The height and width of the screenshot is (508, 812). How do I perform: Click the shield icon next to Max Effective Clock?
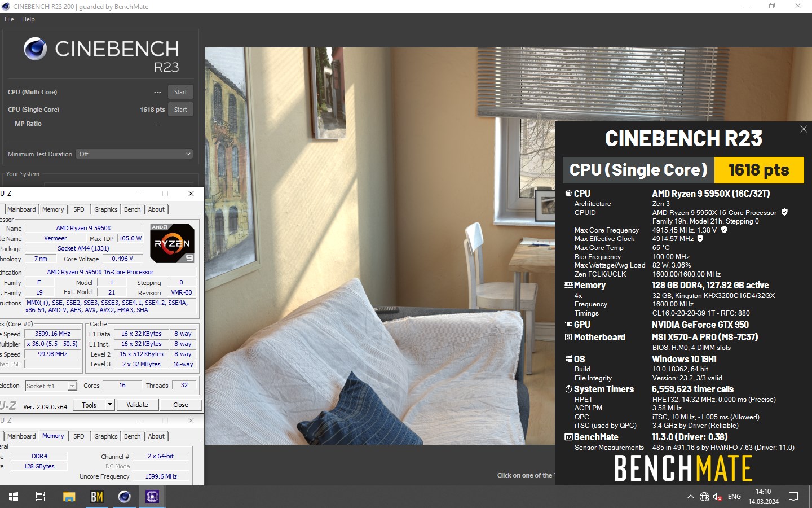tap(700, 238)
